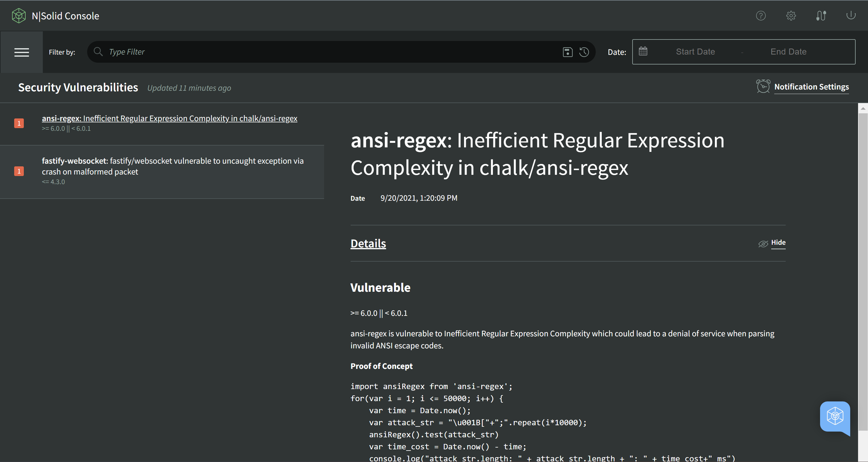Select the Start Date field

[695, 52]
